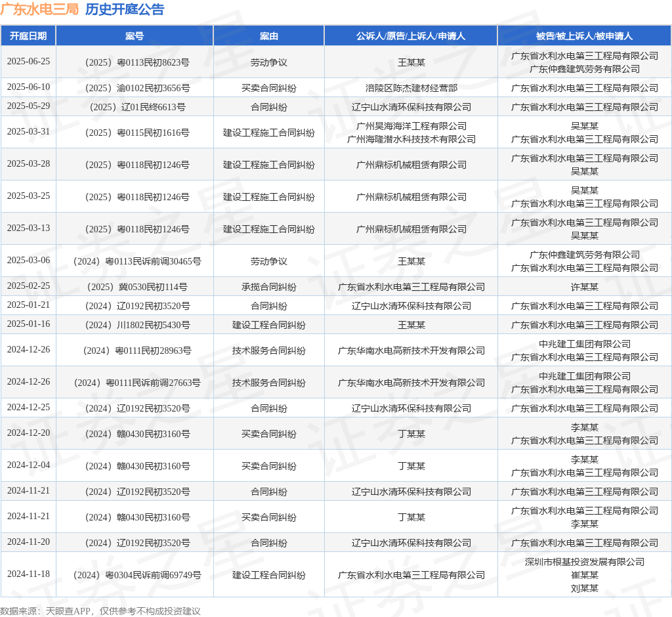This screenshot has height=617, width=672.
Task: Select case number (2025)冀0530民初114号
Action: tap(137, 287)
